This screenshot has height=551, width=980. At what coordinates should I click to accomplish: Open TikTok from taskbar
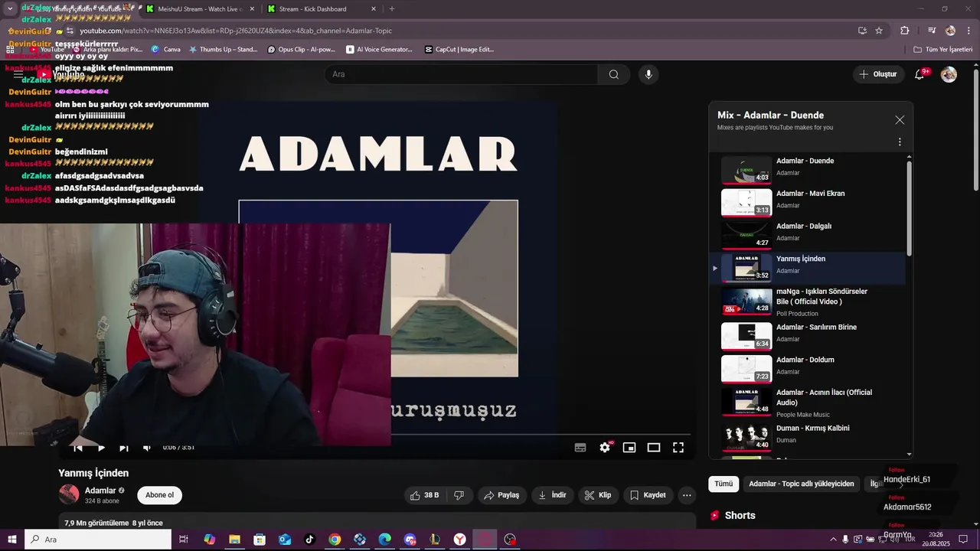coord(309,540)
